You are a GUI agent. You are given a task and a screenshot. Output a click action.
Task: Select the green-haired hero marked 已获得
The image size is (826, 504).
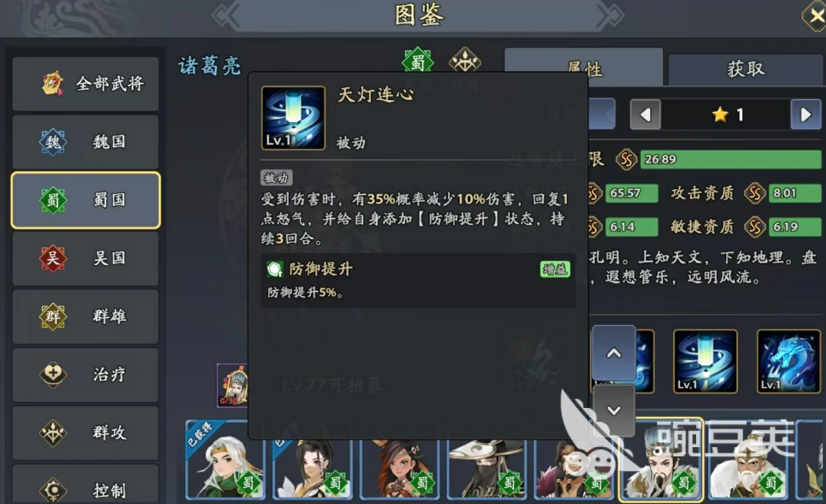(225, 459)
